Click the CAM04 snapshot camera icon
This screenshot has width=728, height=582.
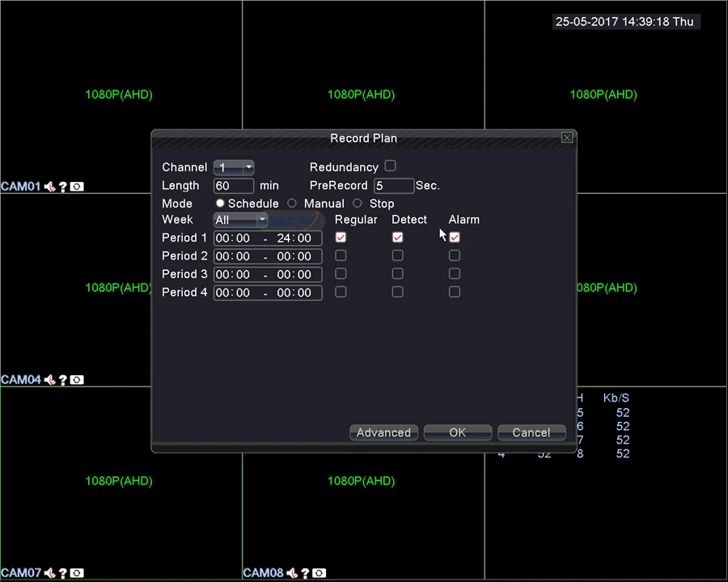click(x=77, y=380)
